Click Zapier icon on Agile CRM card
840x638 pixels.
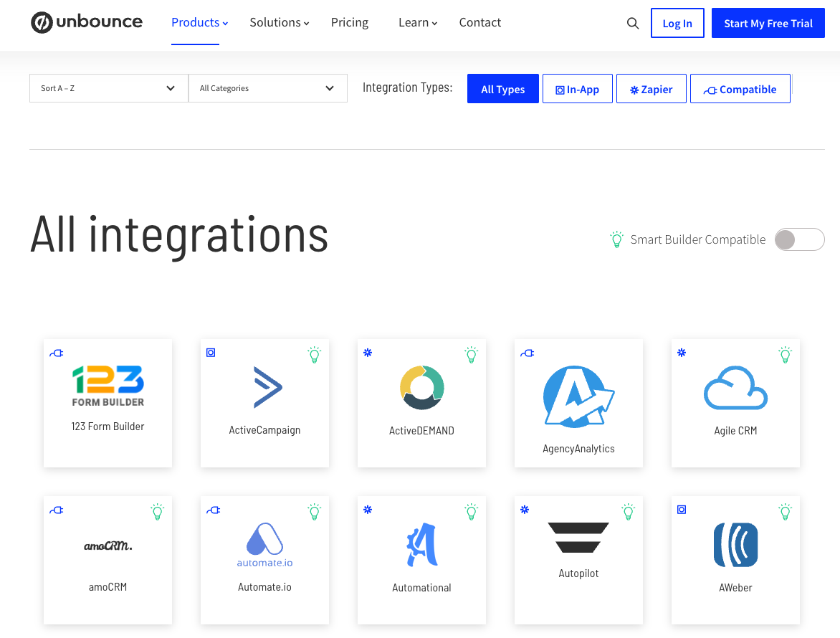point(682,353)
